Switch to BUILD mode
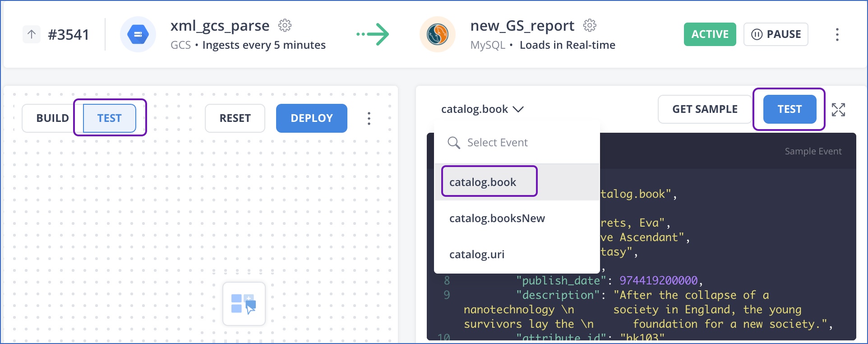Image resolution: width=868 pixels, height=344 pixels. coord(53,118)
